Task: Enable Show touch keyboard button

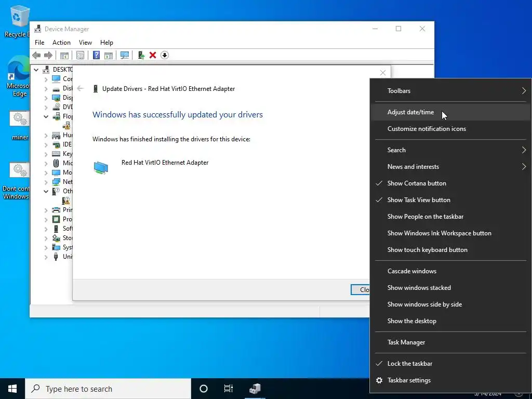Action: [x=451, y=250]
